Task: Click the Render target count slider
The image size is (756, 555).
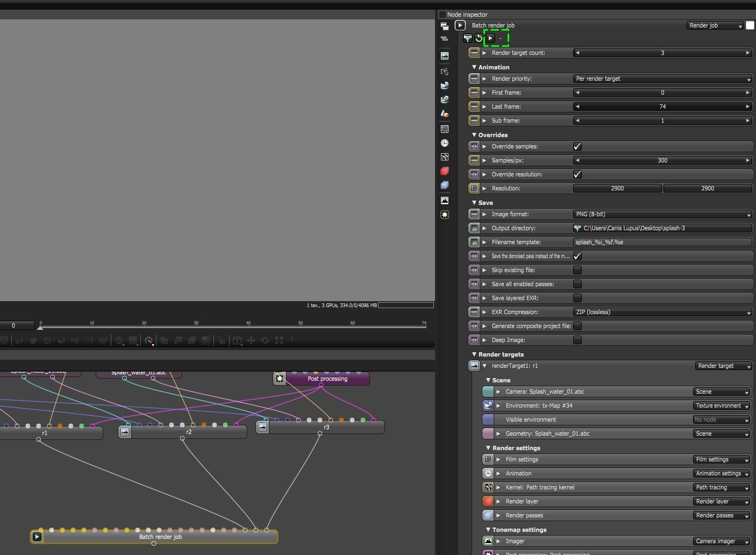Action: tap(662, 53)
